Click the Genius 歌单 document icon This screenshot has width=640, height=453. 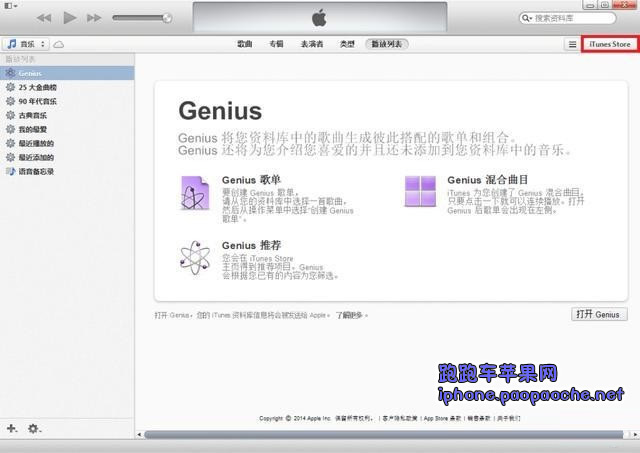click(195, 193)
